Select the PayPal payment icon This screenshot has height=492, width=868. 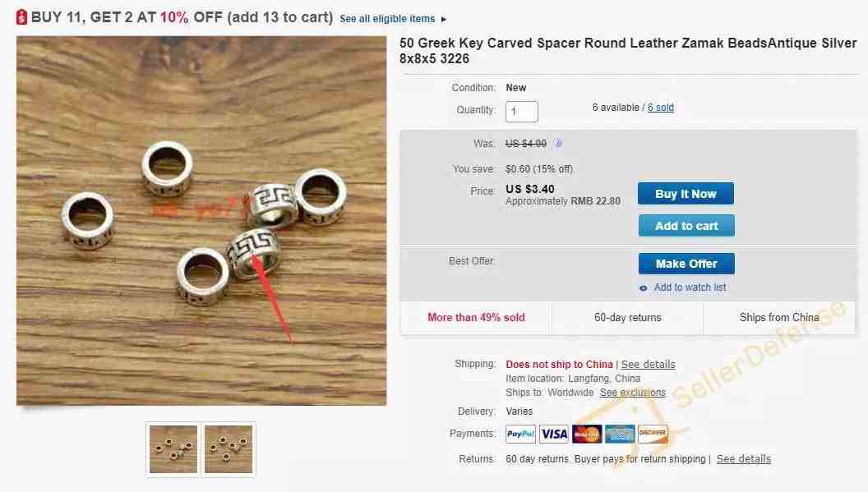520,434
